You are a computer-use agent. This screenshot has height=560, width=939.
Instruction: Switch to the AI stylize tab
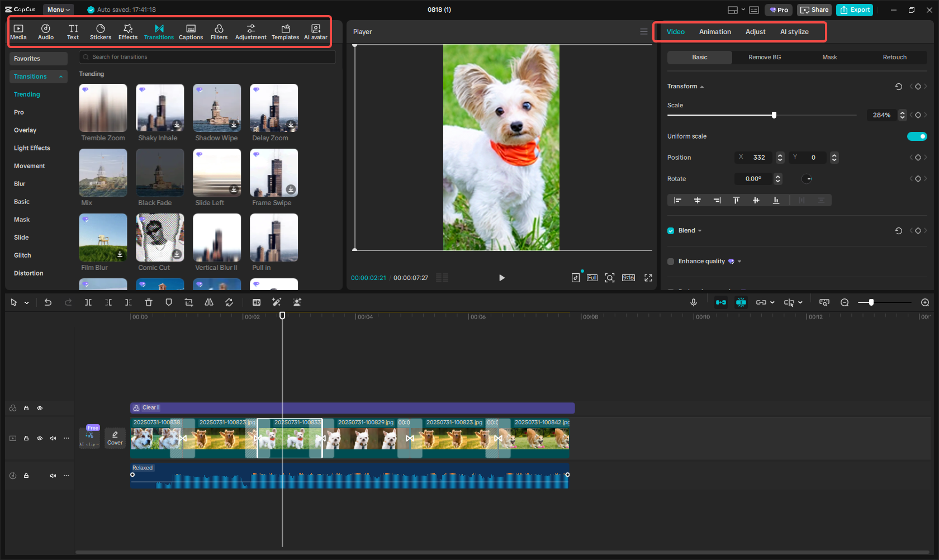click(x=794, y=32)
